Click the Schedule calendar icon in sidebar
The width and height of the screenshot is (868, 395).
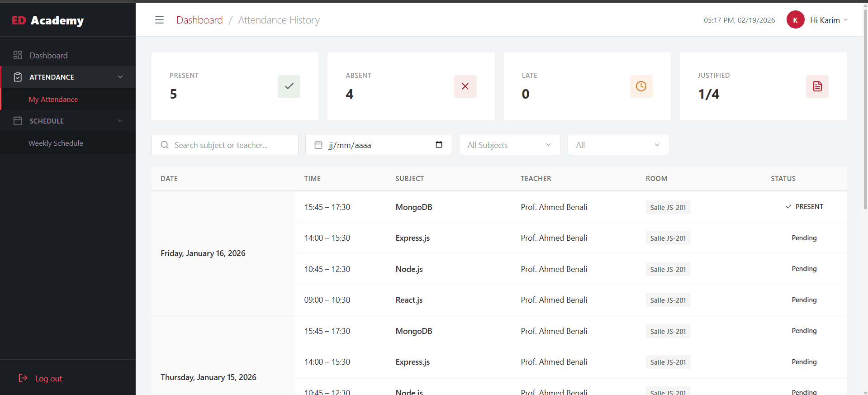[x=18, y=121]
